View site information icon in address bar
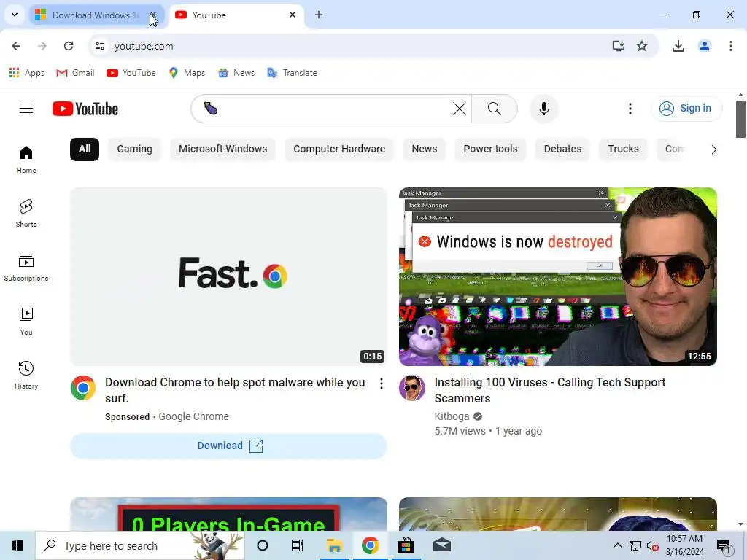Viewport: 747px width, 560px height. [x=100, y=46]
